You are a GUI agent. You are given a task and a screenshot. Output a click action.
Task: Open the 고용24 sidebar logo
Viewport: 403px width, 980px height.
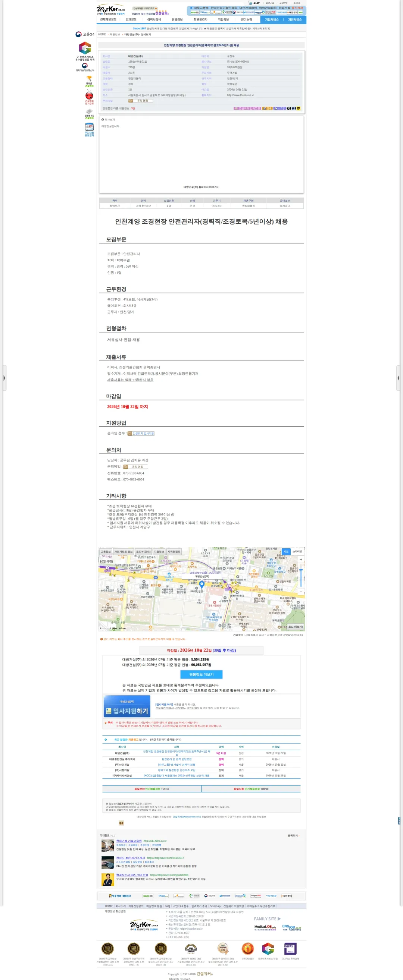click(85, 34)
